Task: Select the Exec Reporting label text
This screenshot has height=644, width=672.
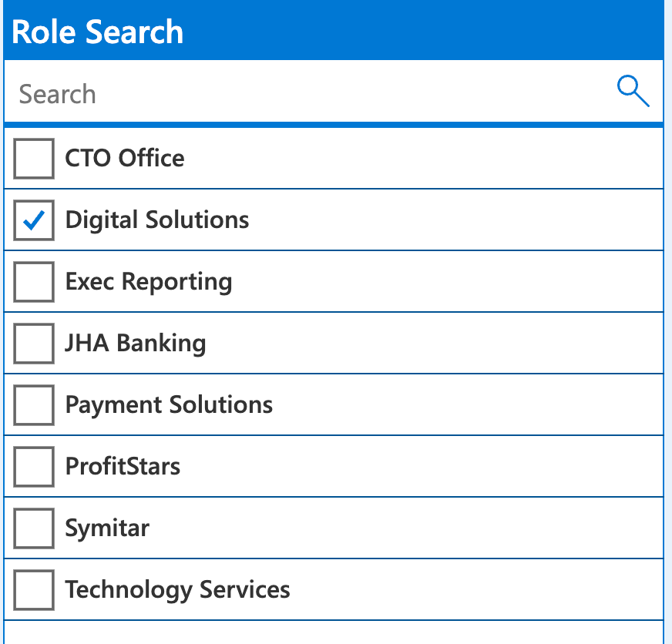Action: pos(149,282)
